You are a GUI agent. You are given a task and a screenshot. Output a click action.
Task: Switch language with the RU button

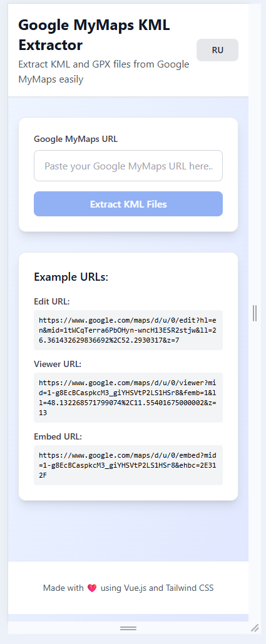217,50
